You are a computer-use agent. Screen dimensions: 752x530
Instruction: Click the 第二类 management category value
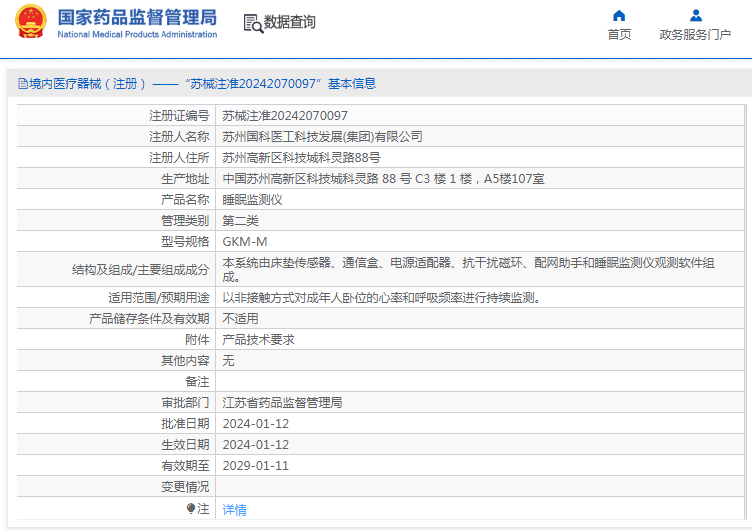coord(240,221)
